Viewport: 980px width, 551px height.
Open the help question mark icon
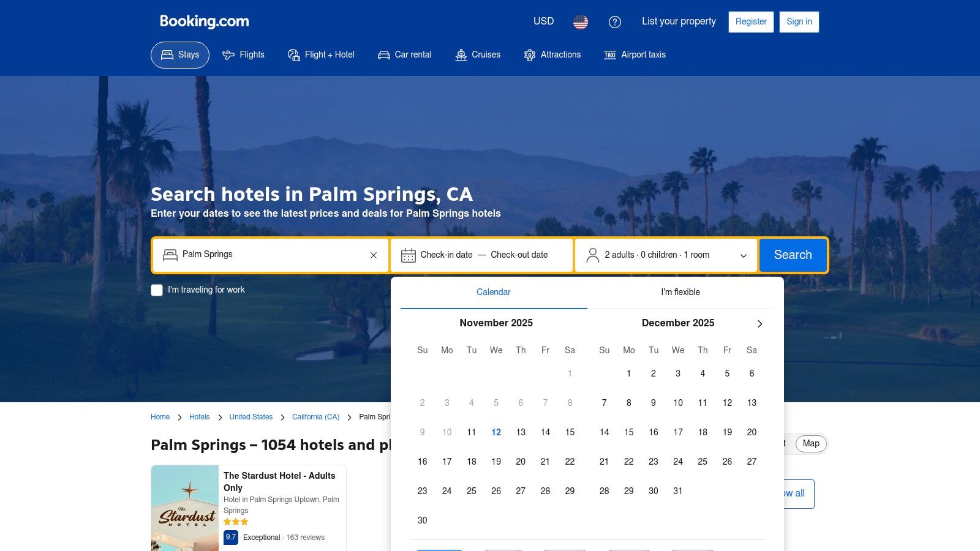615,22
